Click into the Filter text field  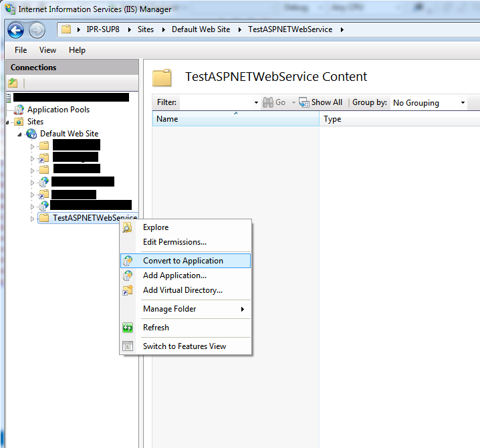click(x=216, y=102)
